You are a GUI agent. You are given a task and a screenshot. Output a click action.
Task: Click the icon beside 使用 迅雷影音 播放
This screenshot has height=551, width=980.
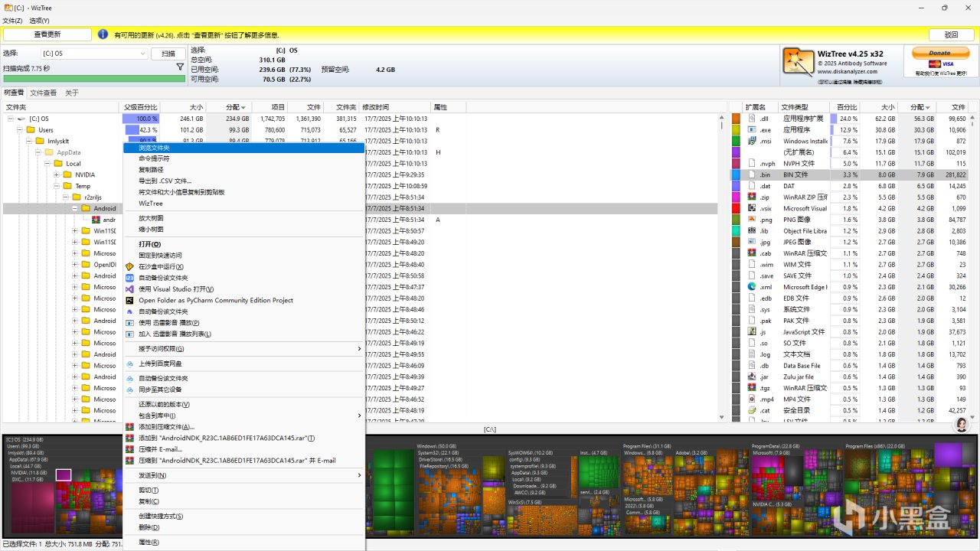129,323
